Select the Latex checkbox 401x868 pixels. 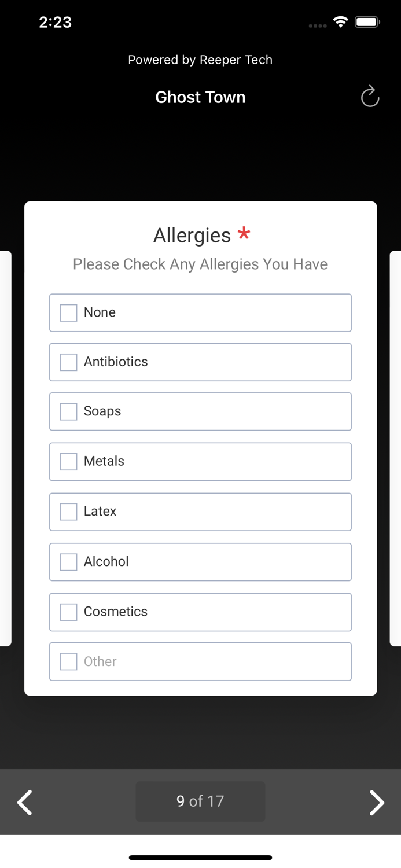[x=68, y=512]
